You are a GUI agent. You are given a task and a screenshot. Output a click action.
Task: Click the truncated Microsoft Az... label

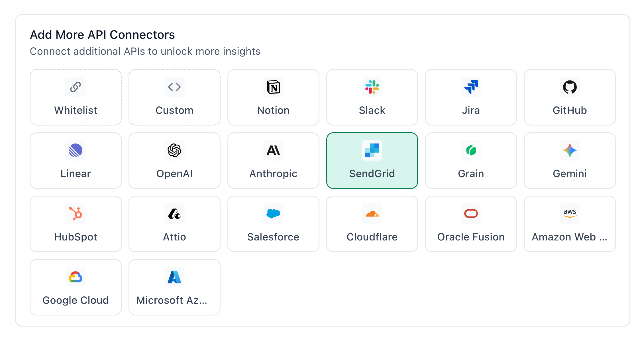[x=172, y=300]
